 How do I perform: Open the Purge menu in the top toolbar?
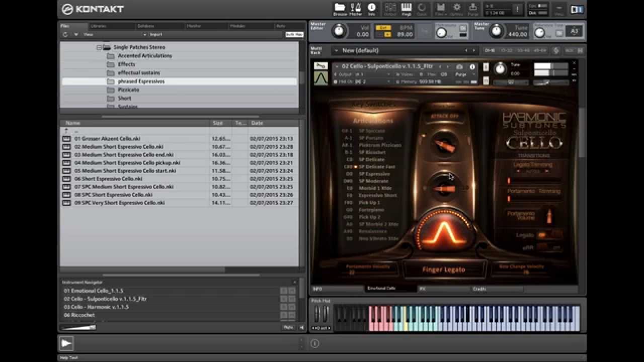tap(472, 9)
